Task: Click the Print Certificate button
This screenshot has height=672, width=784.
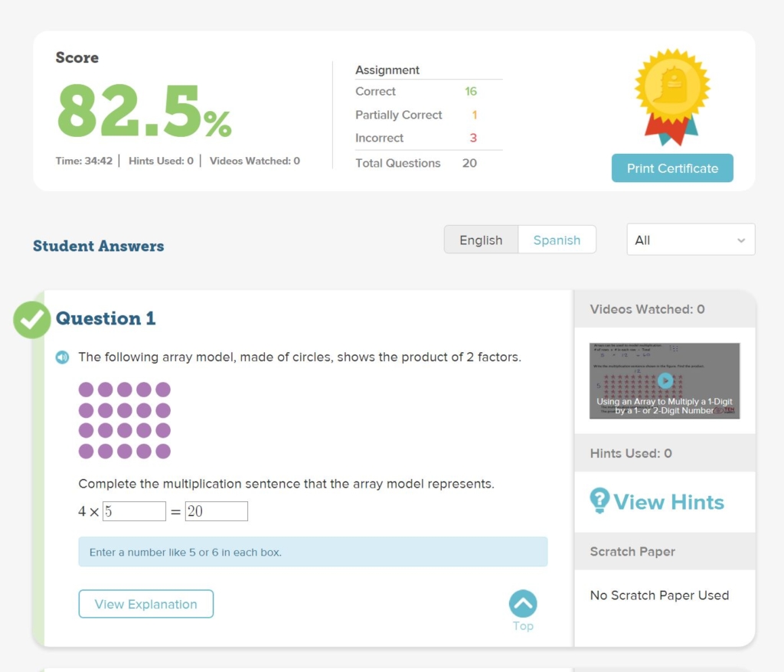Action: 672,168
